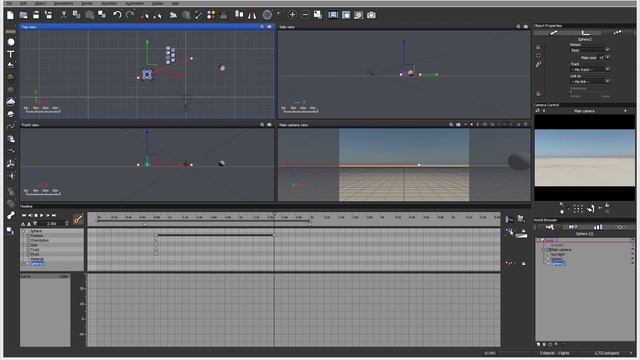Image resolution: width=640 pixels, height=360 pixels.
Task: Open Track 'No track' dropdown
Action: [x=590, y=70]
